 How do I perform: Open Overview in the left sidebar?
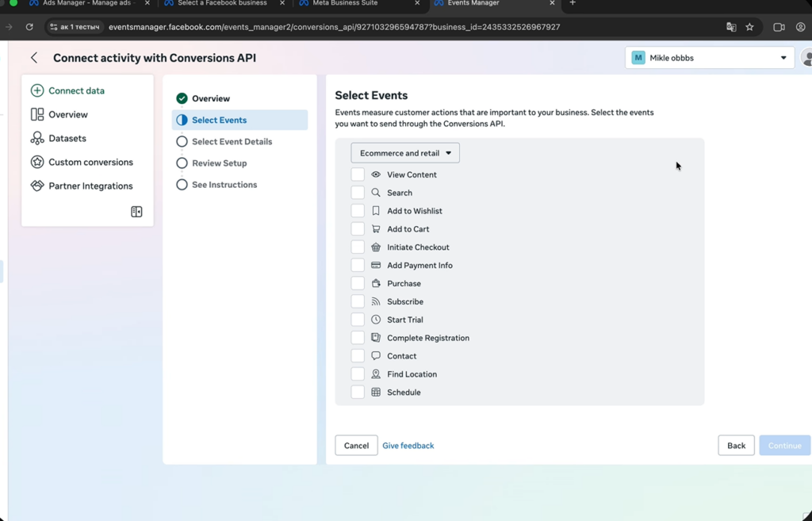(68, 114)
